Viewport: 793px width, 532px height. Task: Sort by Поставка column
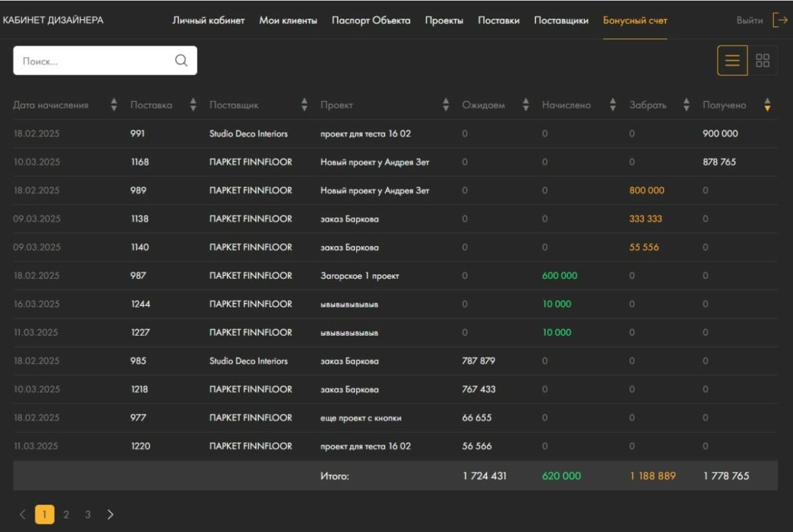[x=193, y=105]
